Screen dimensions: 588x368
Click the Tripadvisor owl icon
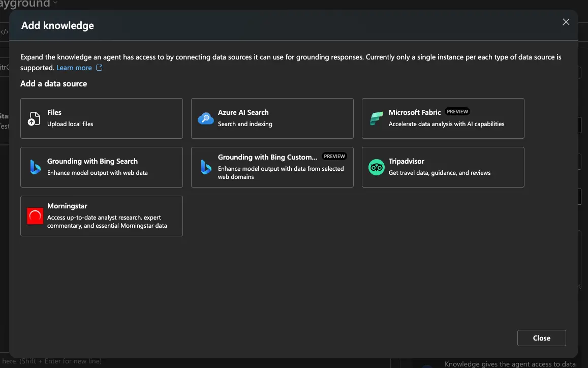click(x=376, y=167)
